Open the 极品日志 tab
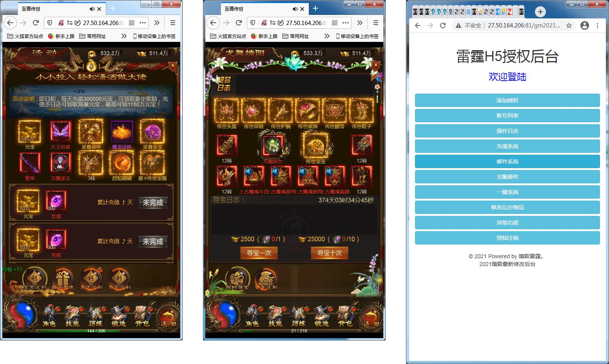609x364 pixels. tap(224, 83)
